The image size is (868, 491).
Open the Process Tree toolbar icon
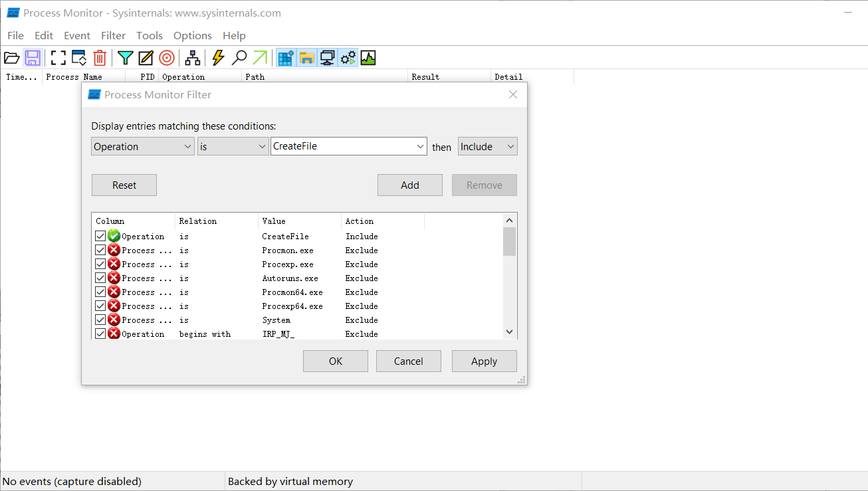(193, 58)
